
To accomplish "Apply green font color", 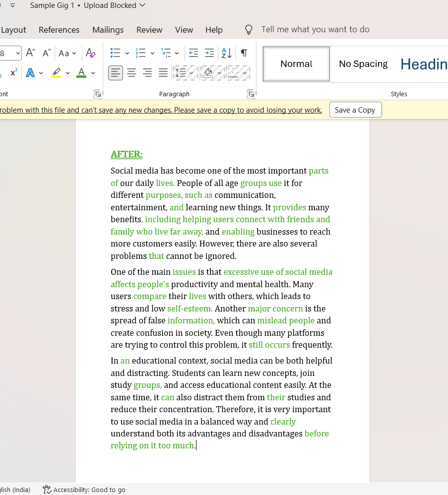I will point(81,73).
